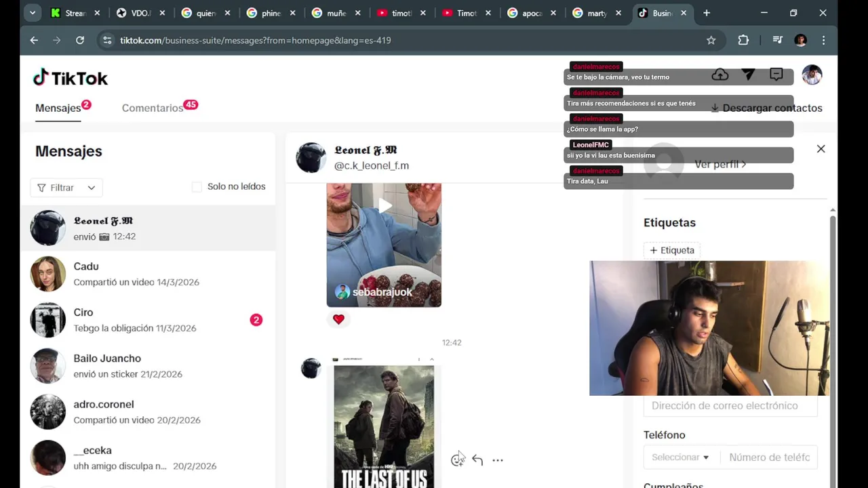Open conversation with Cadu
This screenshot has height=488, width=868.
point(148,274)
